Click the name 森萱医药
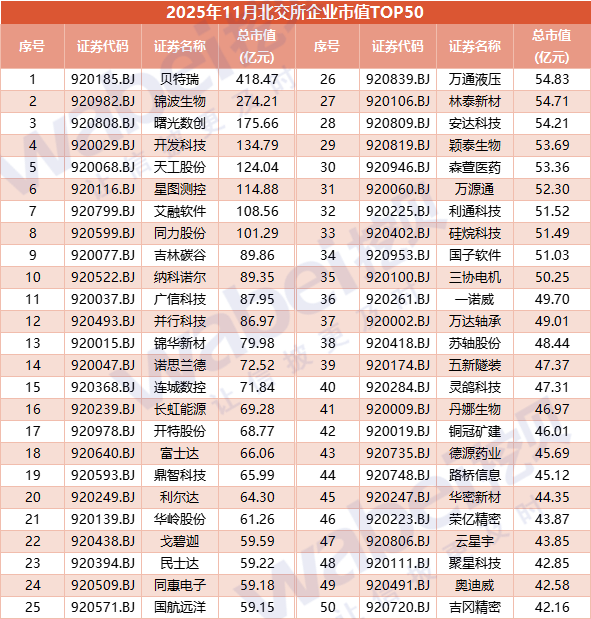The image size is (591, 619). [x=475, y=167]
